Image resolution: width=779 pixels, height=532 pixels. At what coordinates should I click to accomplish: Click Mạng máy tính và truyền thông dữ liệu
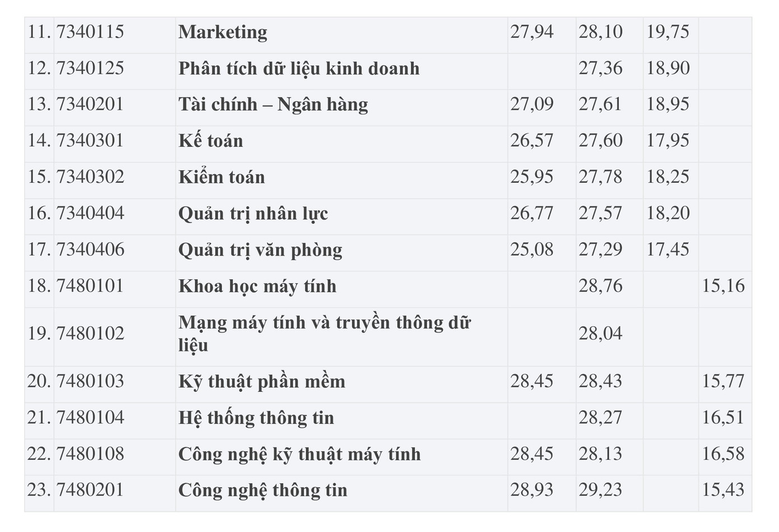click(x=324, y=334)
